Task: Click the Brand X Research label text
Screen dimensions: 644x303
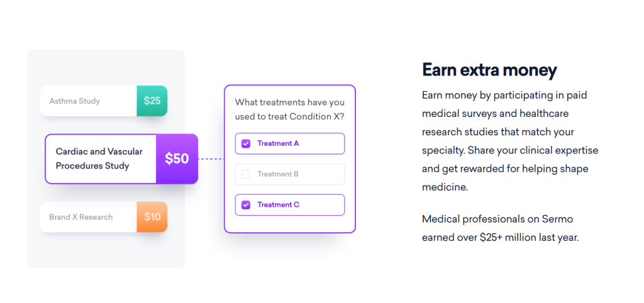Action: click(81, 217)
